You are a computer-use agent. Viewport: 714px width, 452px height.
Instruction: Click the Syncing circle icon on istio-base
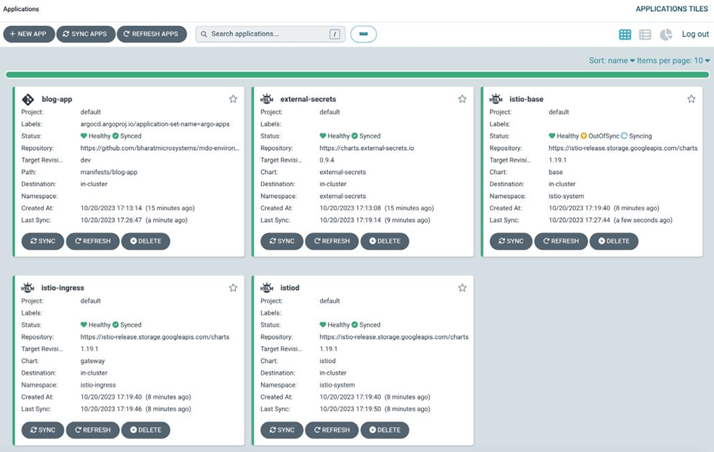click(624, 136)
